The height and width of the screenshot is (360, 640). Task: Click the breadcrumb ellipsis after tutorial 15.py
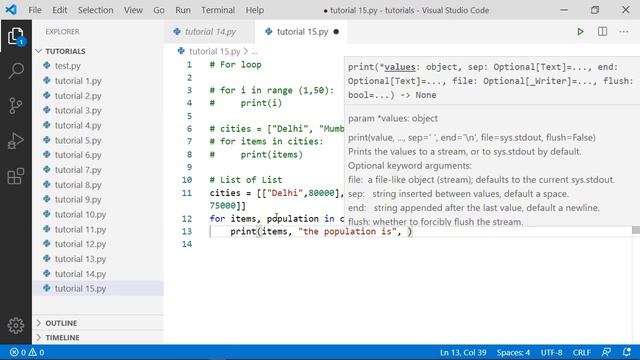pos(255,52)
